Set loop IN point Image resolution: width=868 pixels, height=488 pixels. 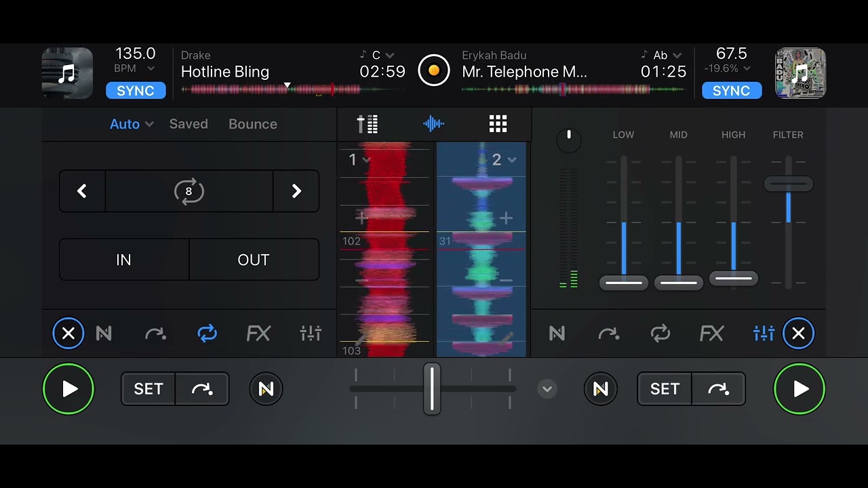coord(123,260)
